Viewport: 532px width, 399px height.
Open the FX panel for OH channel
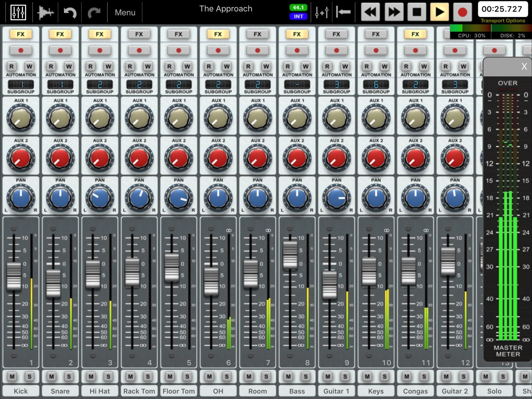coord(218,34)
